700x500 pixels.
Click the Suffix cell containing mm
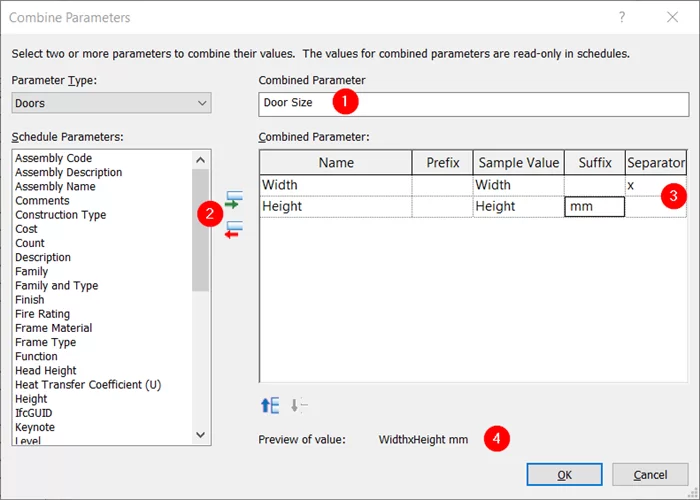(594, 206)
